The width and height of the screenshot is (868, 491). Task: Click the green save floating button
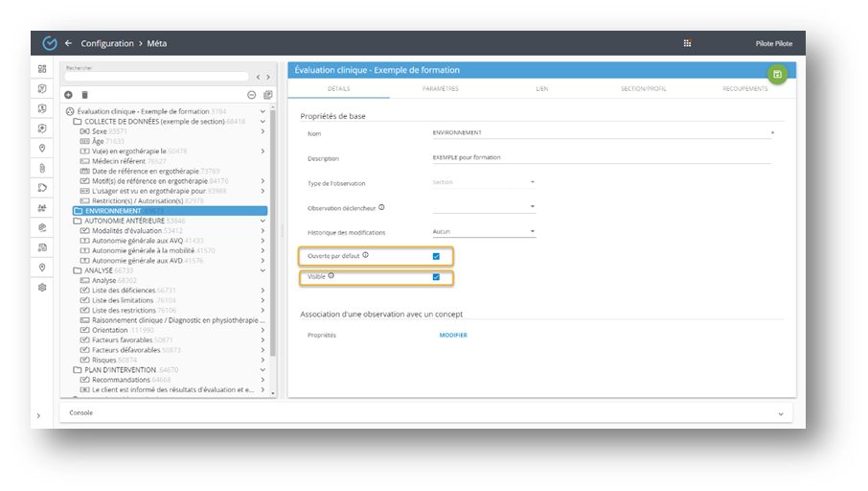(776, 74)
